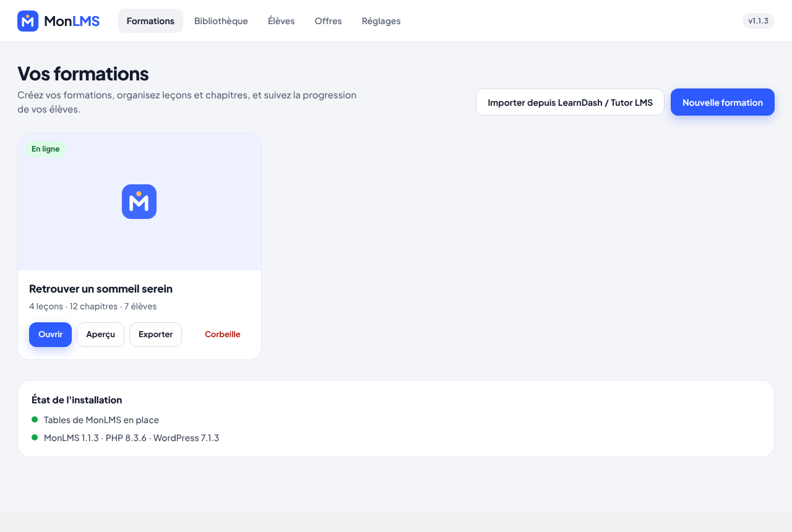Open the sleep course with Ouvrir
Viewport: 792px width, 532px height.
pos(51,335)
